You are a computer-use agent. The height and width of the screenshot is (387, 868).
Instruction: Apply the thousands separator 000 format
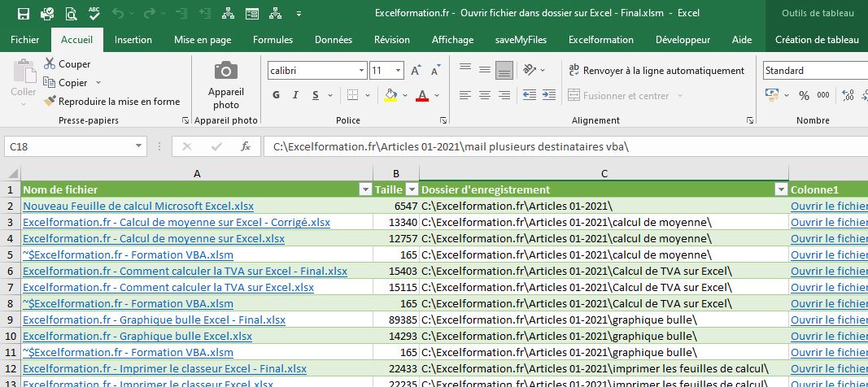[x=823, y=95]
